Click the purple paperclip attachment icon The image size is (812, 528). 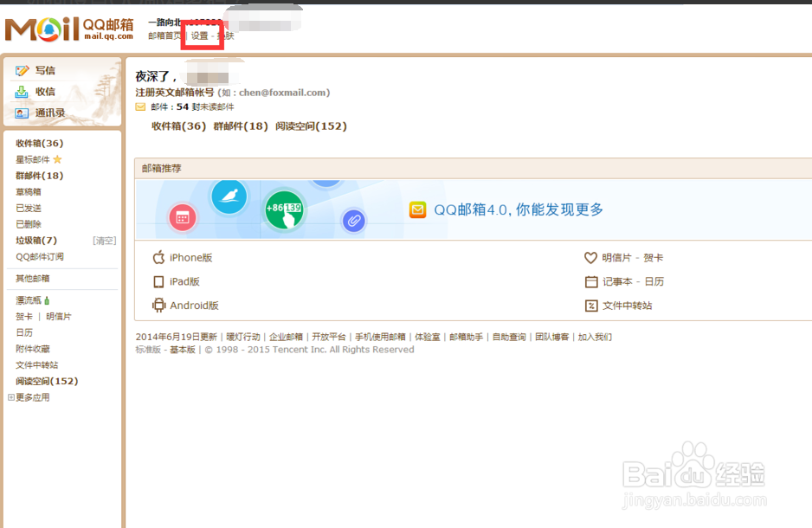coord(354,221)
